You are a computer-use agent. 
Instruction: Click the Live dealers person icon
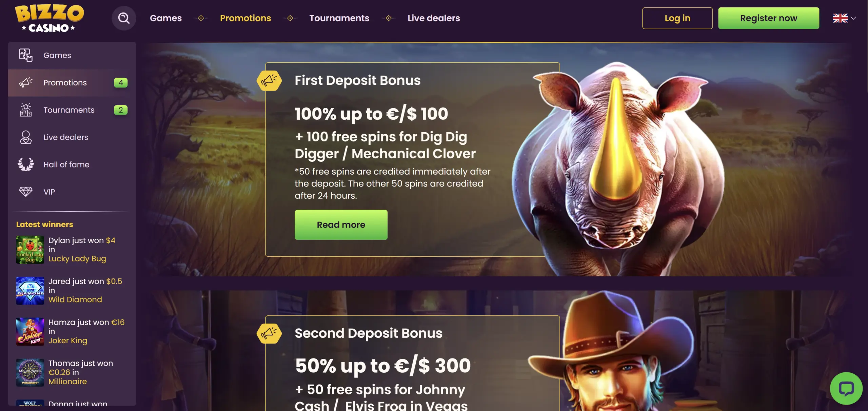26,137
